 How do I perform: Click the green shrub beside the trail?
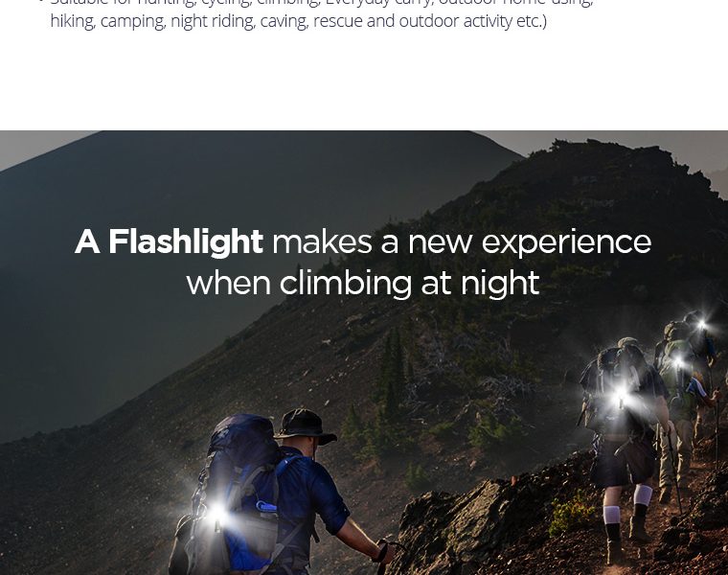click(571, 514)
